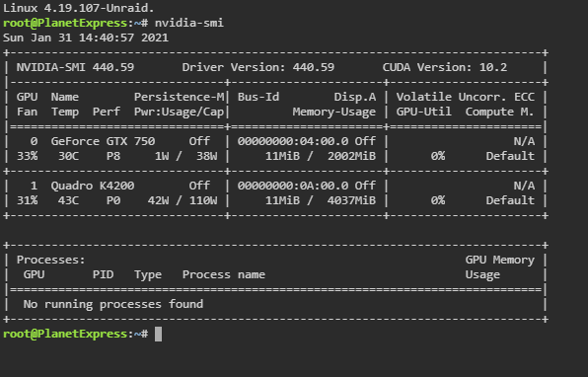Click the 30C temperature reading
Image resolution: width=588 pixels, height=377 pixels.
68,156
